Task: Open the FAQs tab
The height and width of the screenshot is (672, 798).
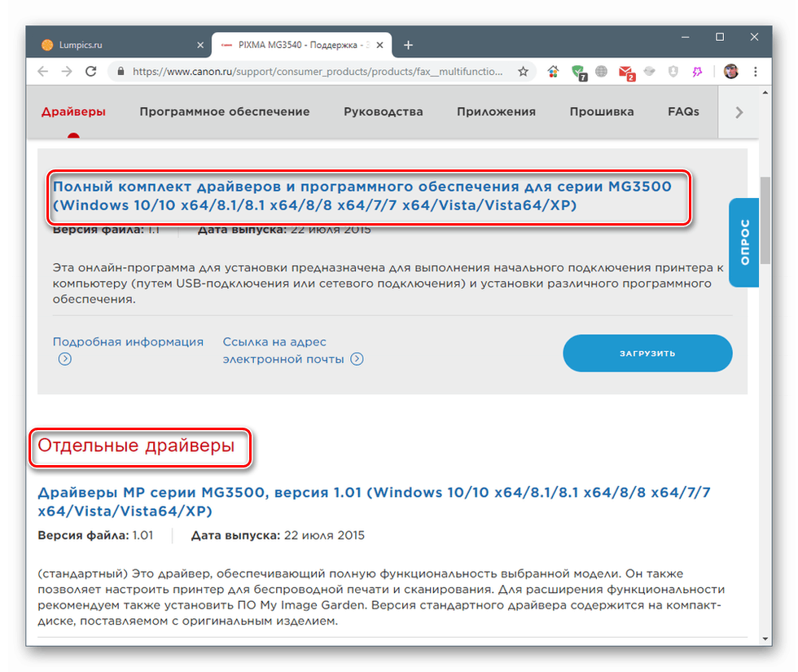Action: [683, 112]
